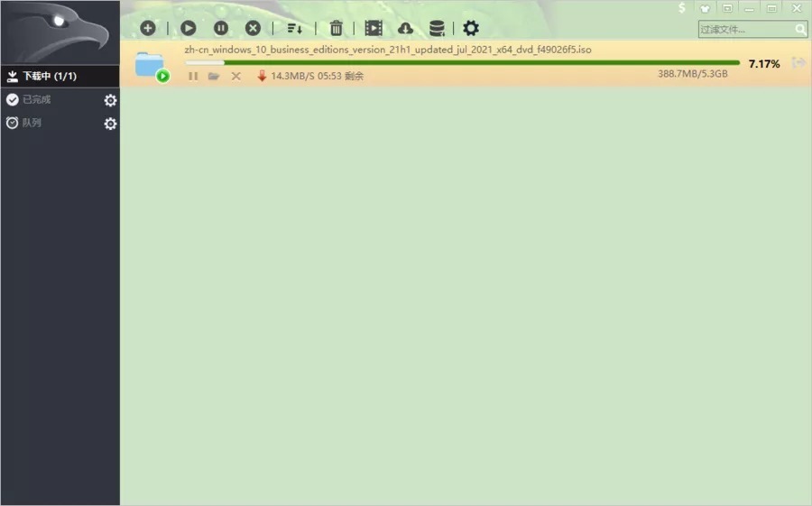Viewport: 812px width, 506px height.
Task: Open gear settings beside 已完成
Action: (110, 100)
